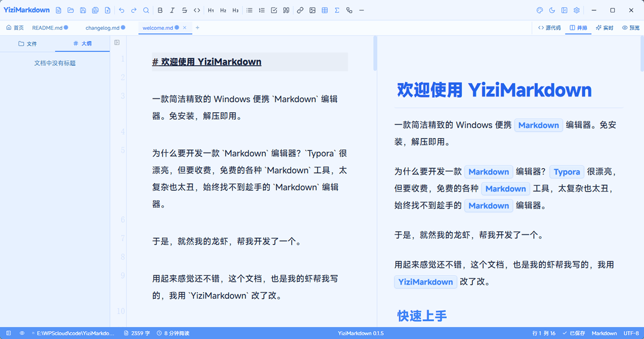644x339 pixels.
Task: Click the YiziMarkdown app logo
Action: [27, 10]
